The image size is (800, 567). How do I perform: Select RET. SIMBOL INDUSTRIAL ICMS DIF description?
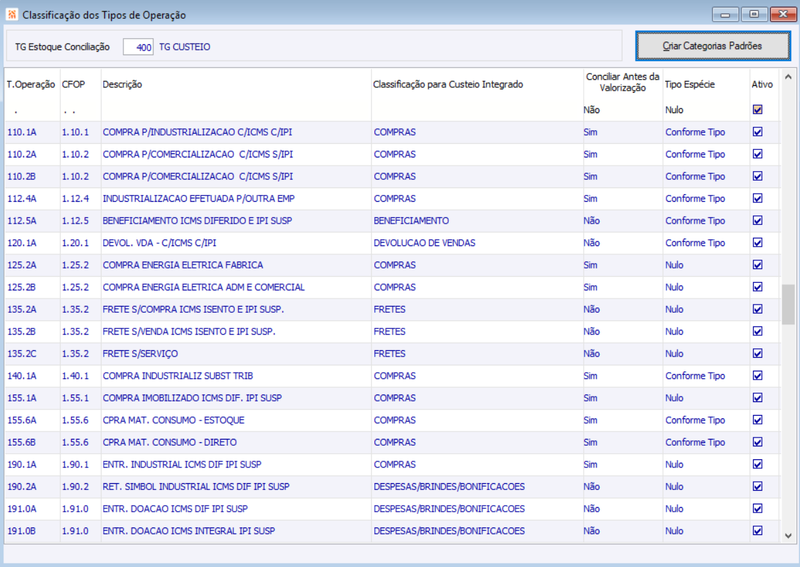click(x=196, y=487)
